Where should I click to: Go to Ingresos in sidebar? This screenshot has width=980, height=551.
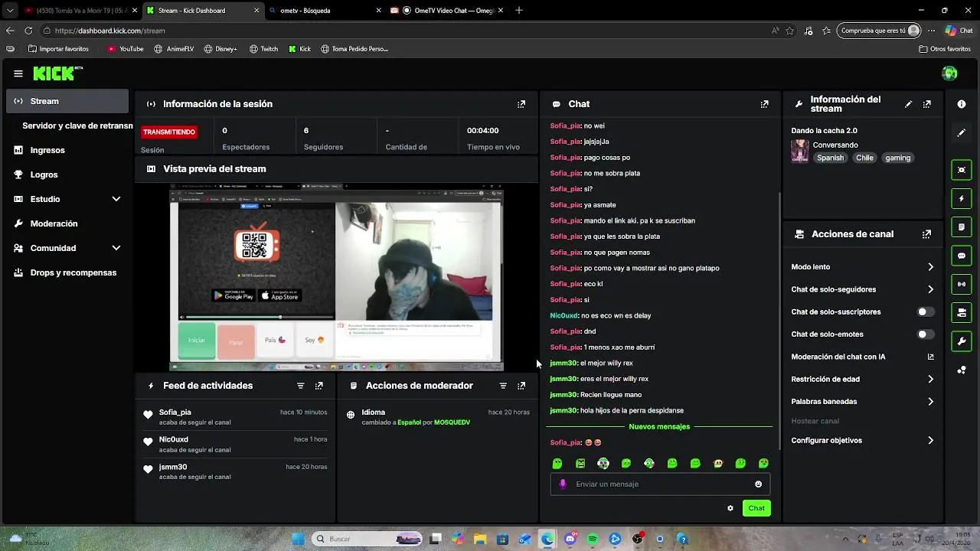tap(67, 150)
